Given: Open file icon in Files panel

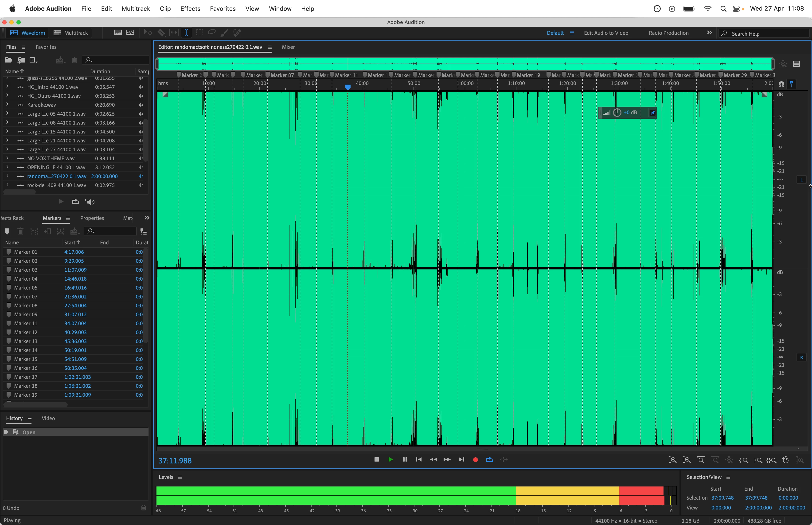Looking at the screenshot, I should (8, 60).
